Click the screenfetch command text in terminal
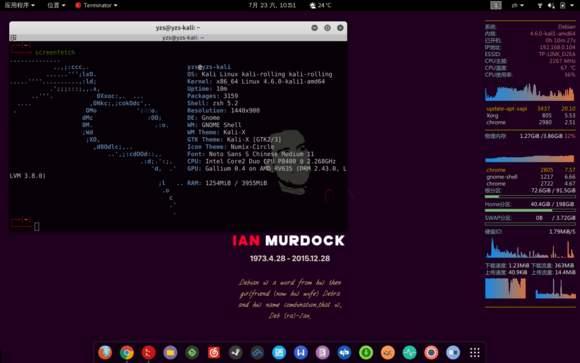 [55, 53]
